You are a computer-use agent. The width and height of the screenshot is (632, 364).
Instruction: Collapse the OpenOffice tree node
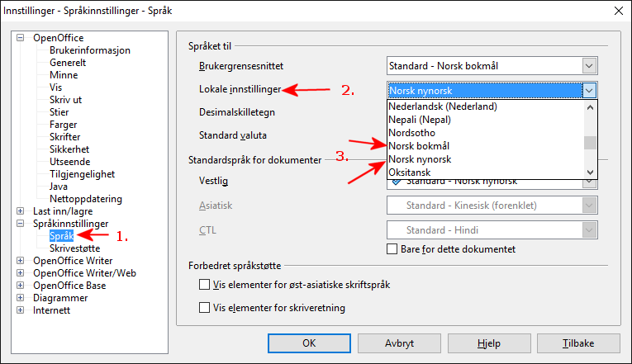[20, 38]
